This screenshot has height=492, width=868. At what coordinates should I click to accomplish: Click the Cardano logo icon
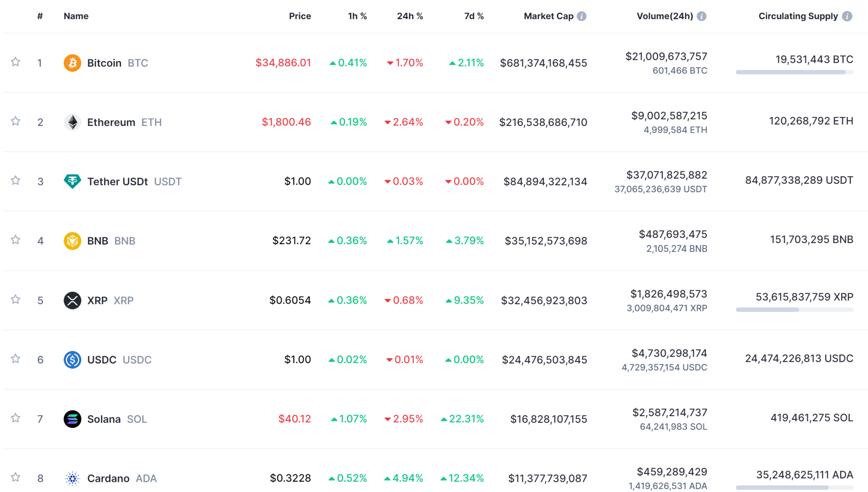[x=72, y=478]
